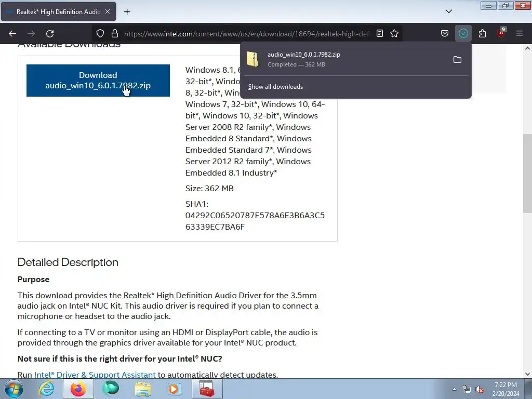532x399 pixels.
Task: Click the SHA1 hash value text
Action: coord(255,221)
